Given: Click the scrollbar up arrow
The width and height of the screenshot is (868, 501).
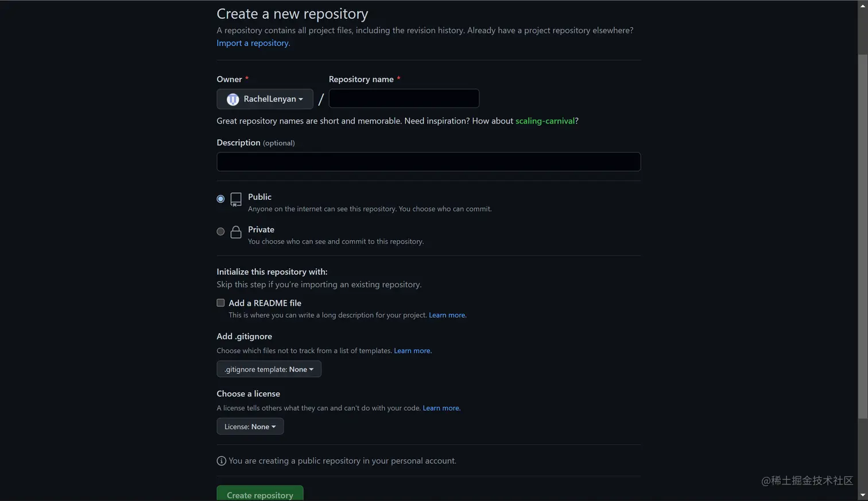Looking at the screenshot, I should [x=863, y=5].
